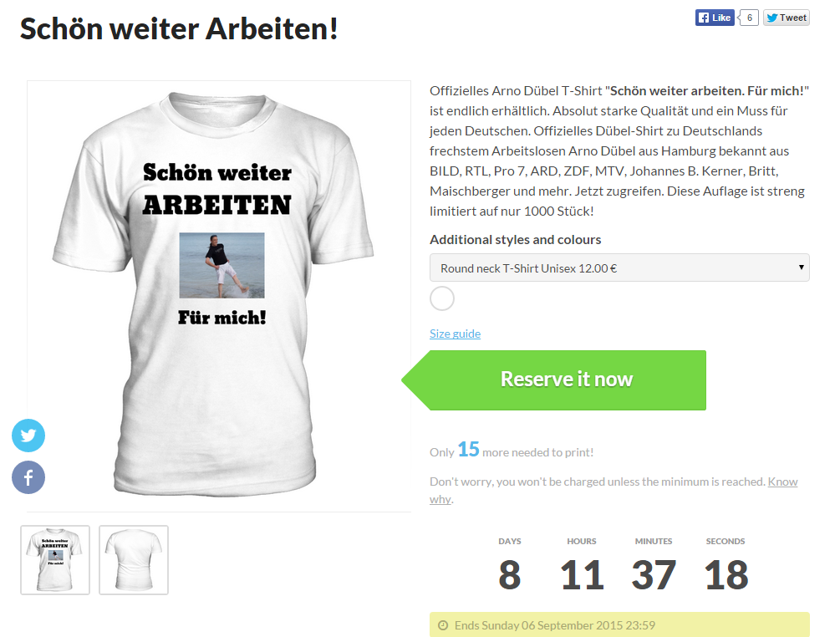Image resolution: width=840 pixels, height=637 pixels.
Task: Click the photo printed on the shirt
Action: pyautogui.click(x=221, y=265)
